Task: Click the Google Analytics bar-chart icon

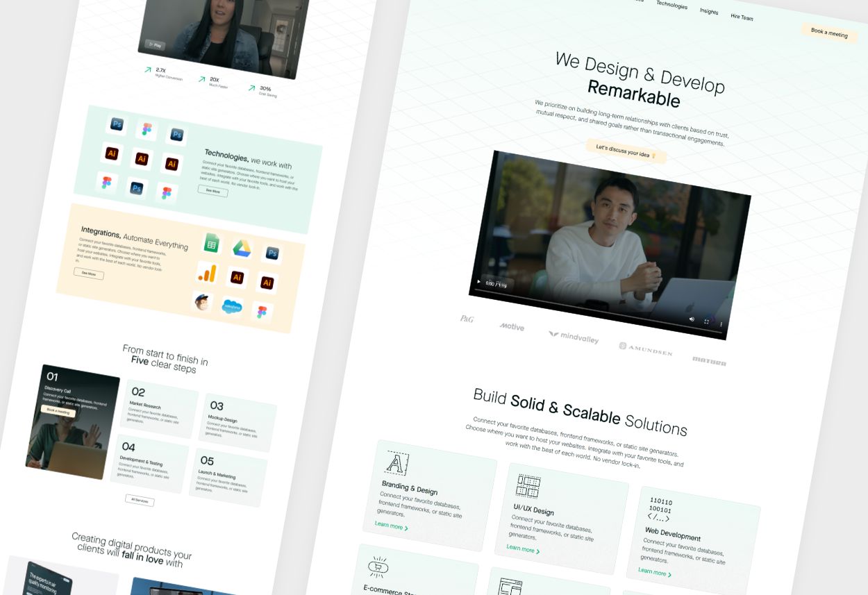Action: coord(206,272)
